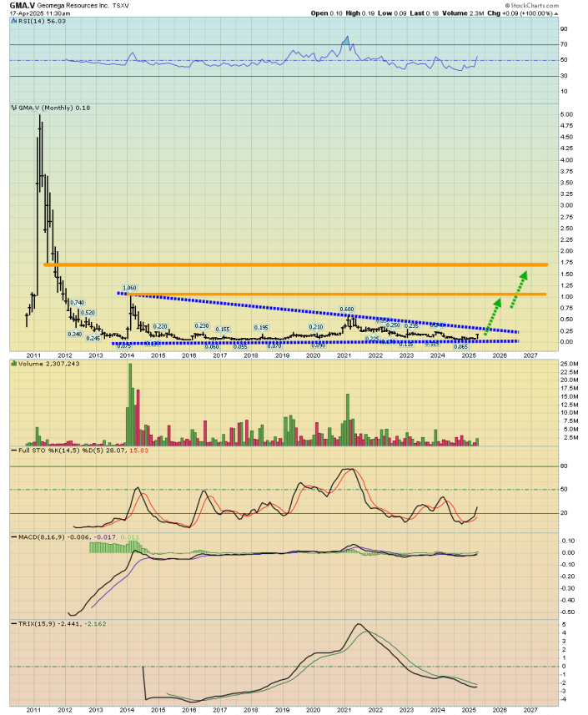Click the 70 level on the RSI axis
Image resolution: width=588 pixels, height=715 pixels.
pyautogui.click(x=564, y=45)
